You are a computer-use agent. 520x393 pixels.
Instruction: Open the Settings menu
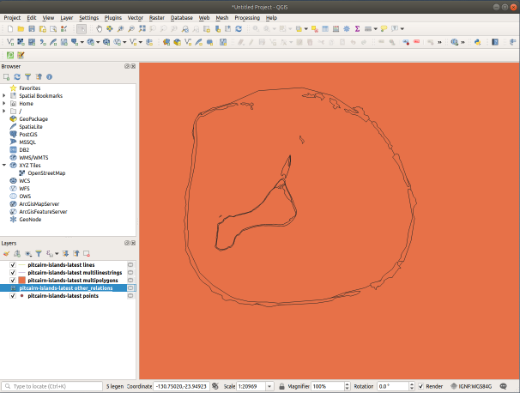pyautogui.click(x=89, y=18)
